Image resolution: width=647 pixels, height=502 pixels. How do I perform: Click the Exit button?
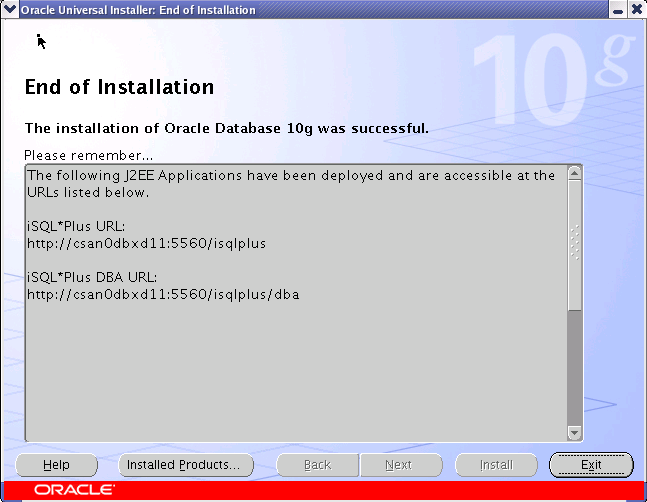coord(591,465)
